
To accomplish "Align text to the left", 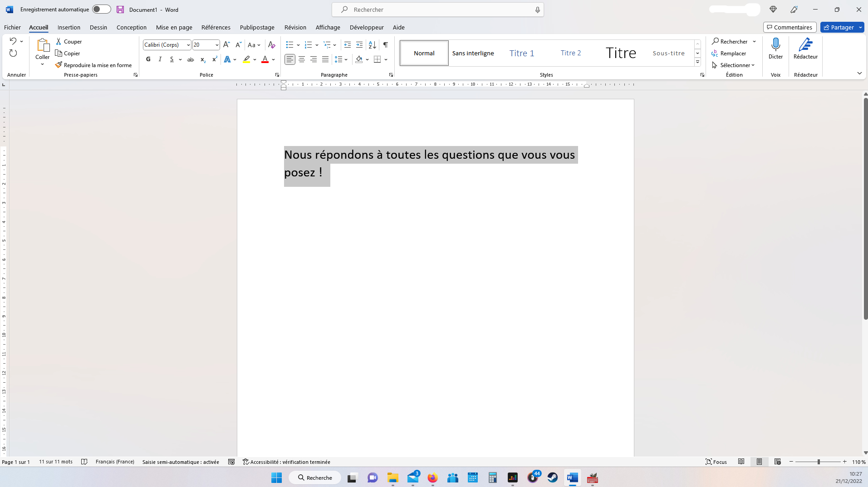I will coord(289,59).
